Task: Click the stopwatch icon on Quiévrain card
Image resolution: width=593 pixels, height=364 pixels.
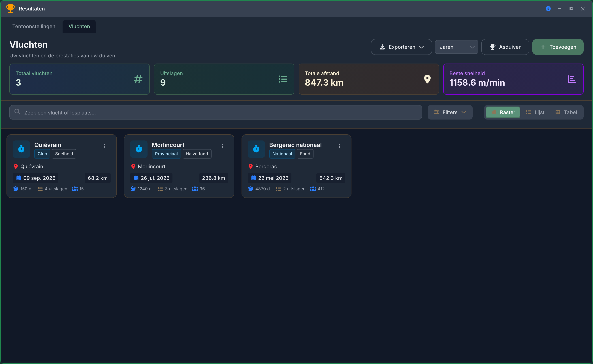Action: [x=21, y=149]
